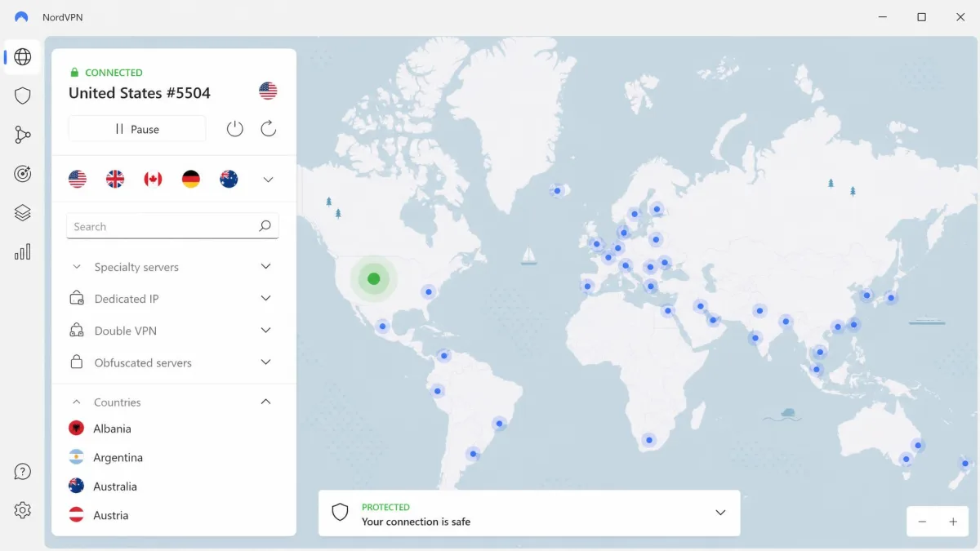Screen dimensions: 980x551
Task: Quick connect to United States flag
Action: [78, 180]
